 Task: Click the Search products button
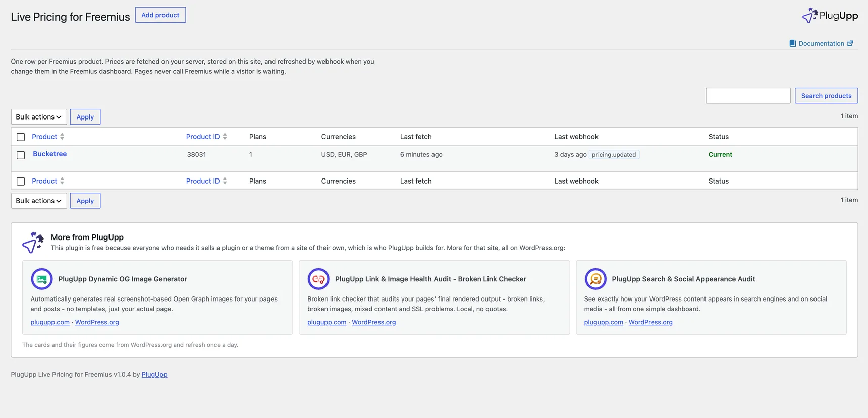point(826,96)
